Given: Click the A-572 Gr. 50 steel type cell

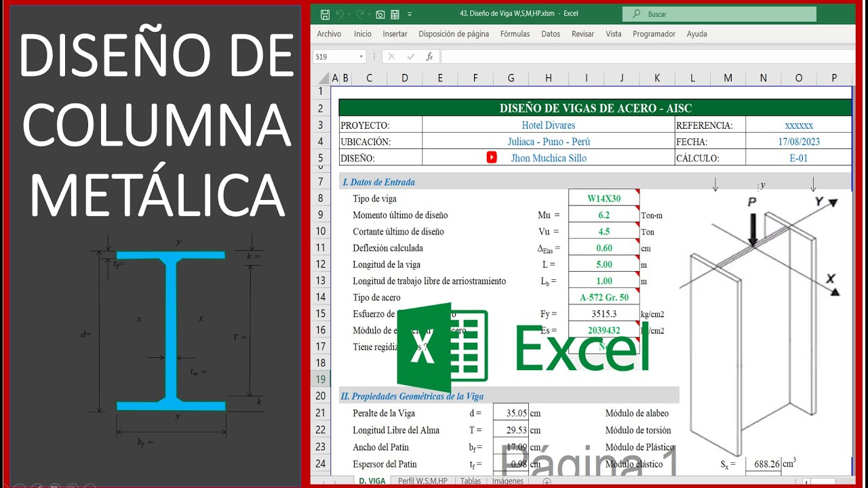Looking at the screenshot, I should 604,297.
